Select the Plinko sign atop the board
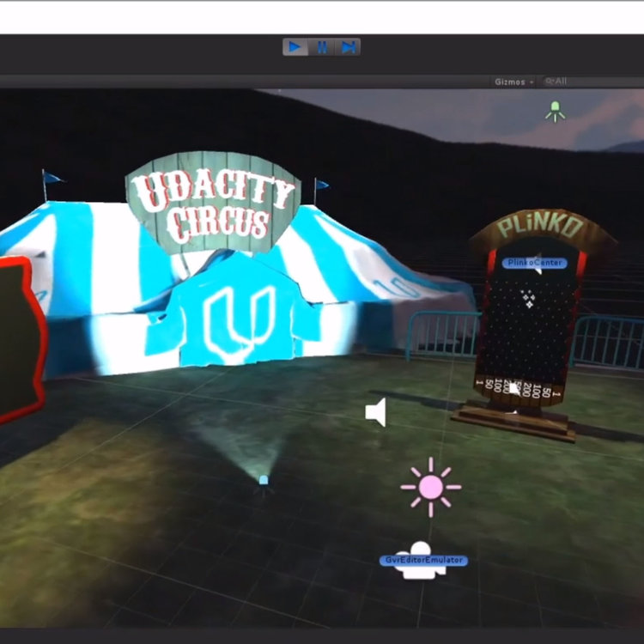This screenshot has height=644, width=644. [541, 228]
